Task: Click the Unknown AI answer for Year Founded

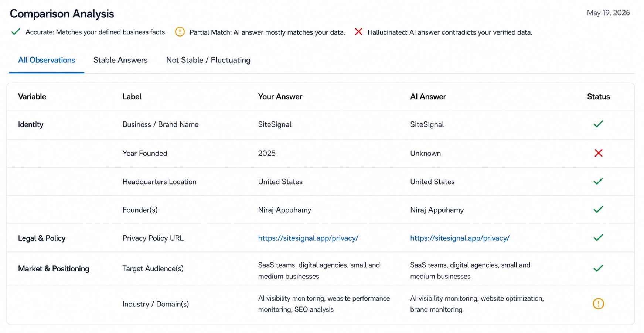Action: pyautogui.click(x=425, y=154)
